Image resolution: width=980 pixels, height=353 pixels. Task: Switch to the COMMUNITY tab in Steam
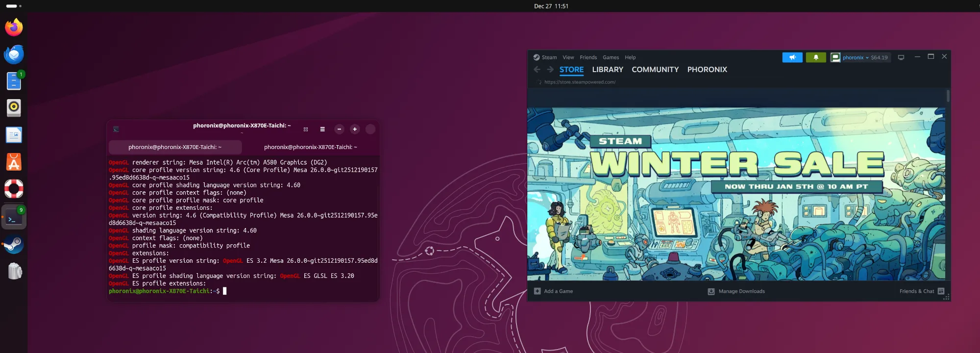655,70
